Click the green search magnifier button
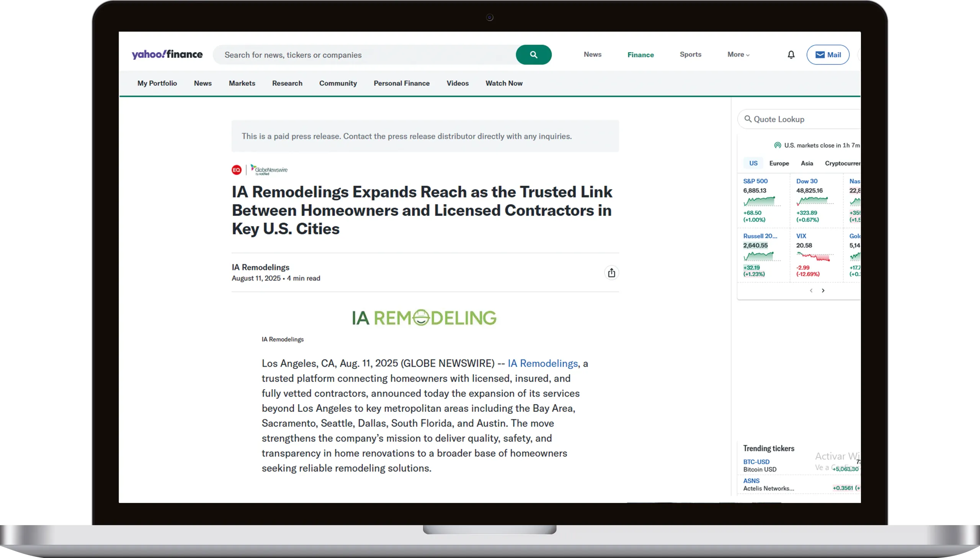Screen dimensions: 980x558 pyautogui.click(x=534, y=55)
